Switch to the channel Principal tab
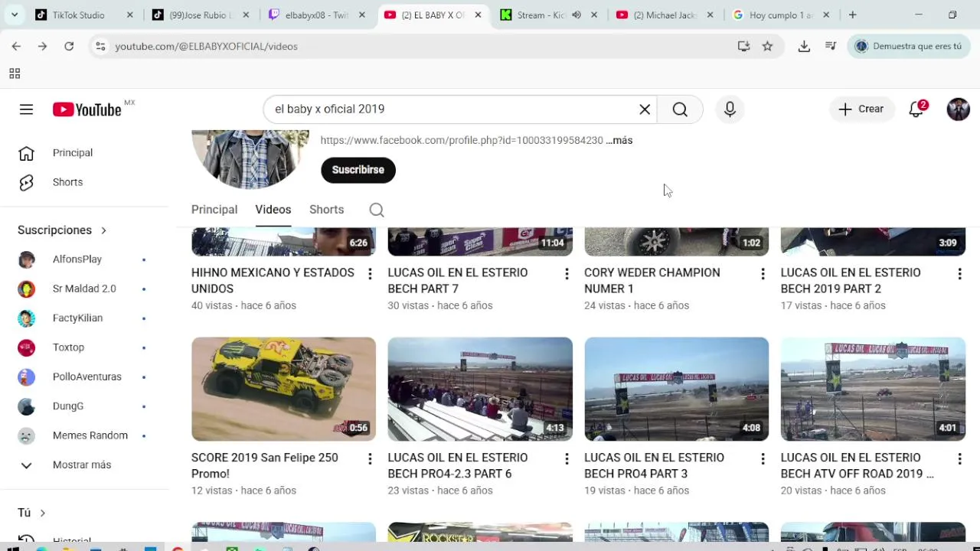This screenshot has width=980, height=551. coord(214,210)
